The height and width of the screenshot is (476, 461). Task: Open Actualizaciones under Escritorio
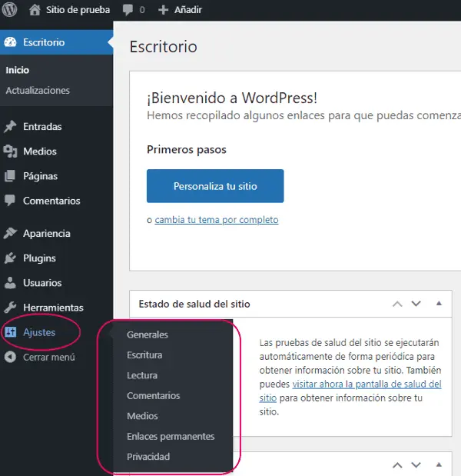click(x=38, y=91)
